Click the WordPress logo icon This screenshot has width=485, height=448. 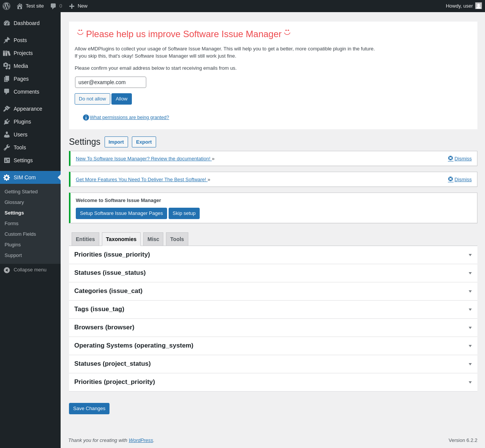coord(6,6)
